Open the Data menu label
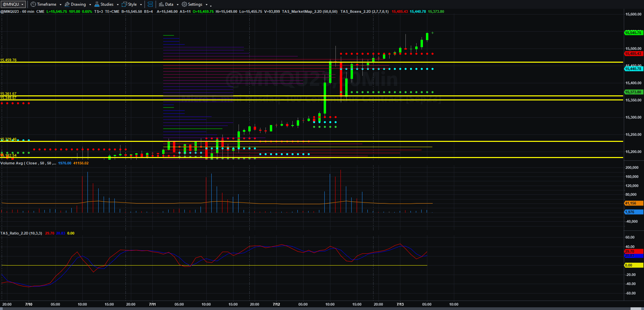Viewport: 644px width, 310px height. [169, 4]
